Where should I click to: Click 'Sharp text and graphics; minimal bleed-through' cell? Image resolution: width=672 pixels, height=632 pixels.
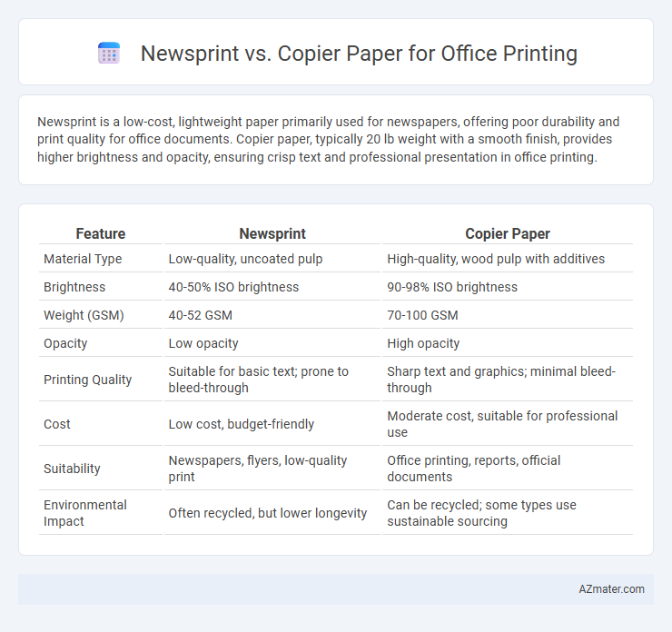coord(507,380)
